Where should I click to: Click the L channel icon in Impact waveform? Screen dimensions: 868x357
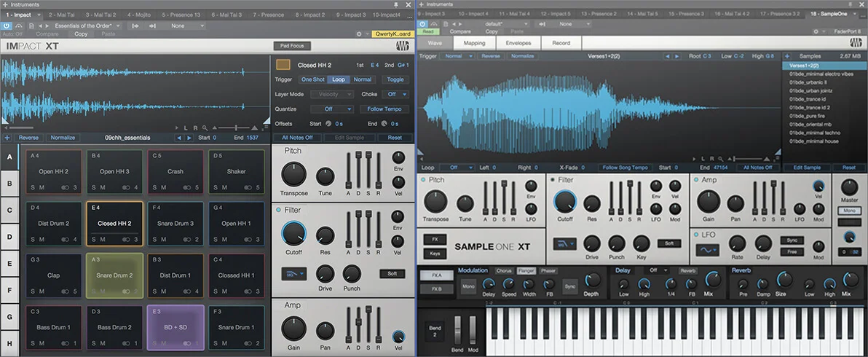(186, 127)
